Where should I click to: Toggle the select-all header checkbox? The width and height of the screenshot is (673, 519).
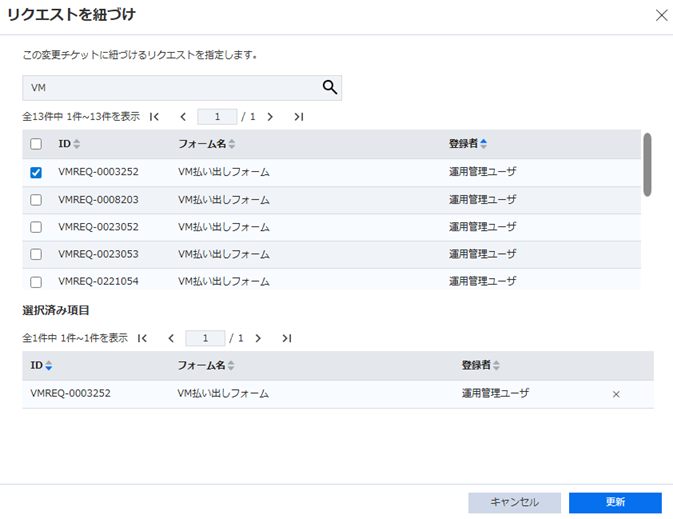[x=36, y=144]
